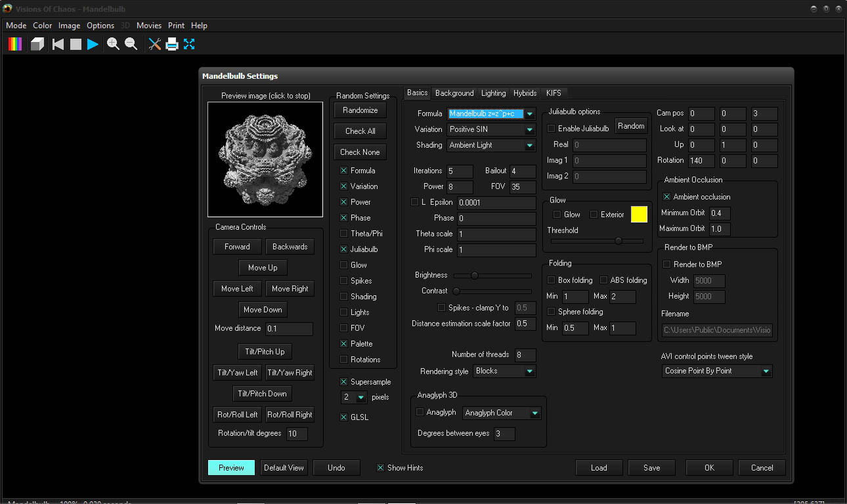The image size is (847, 504).
Task: Open the Rendering style Blocks dropdown
Action: point(504,371)
